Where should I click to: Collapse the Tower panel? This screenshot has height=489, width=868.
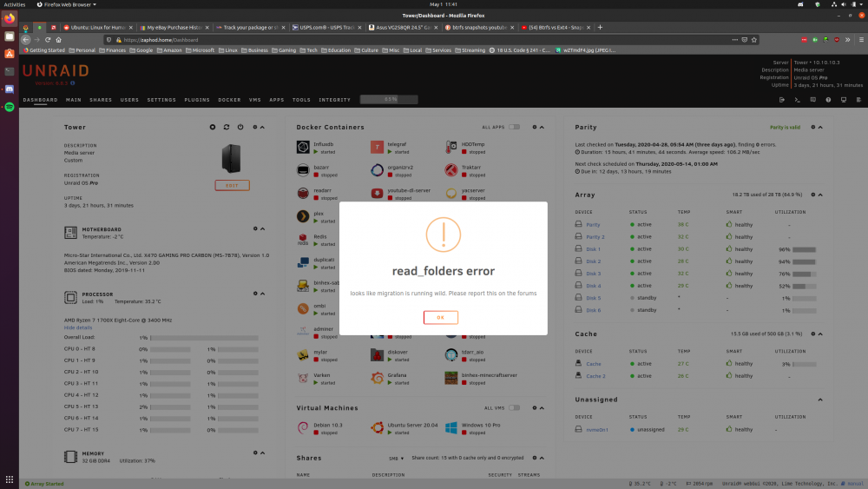pos(262,127)
